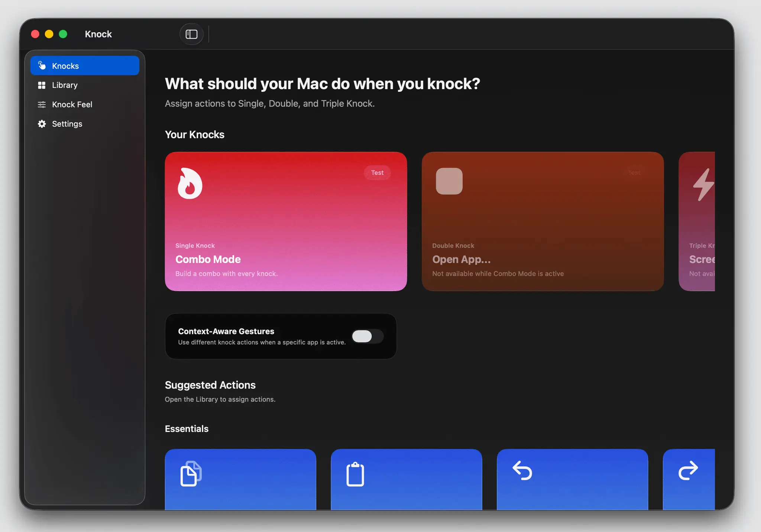Open the Knocks section
The width and height of the screenshot is (761, 532).
click(x=85, y=66)
